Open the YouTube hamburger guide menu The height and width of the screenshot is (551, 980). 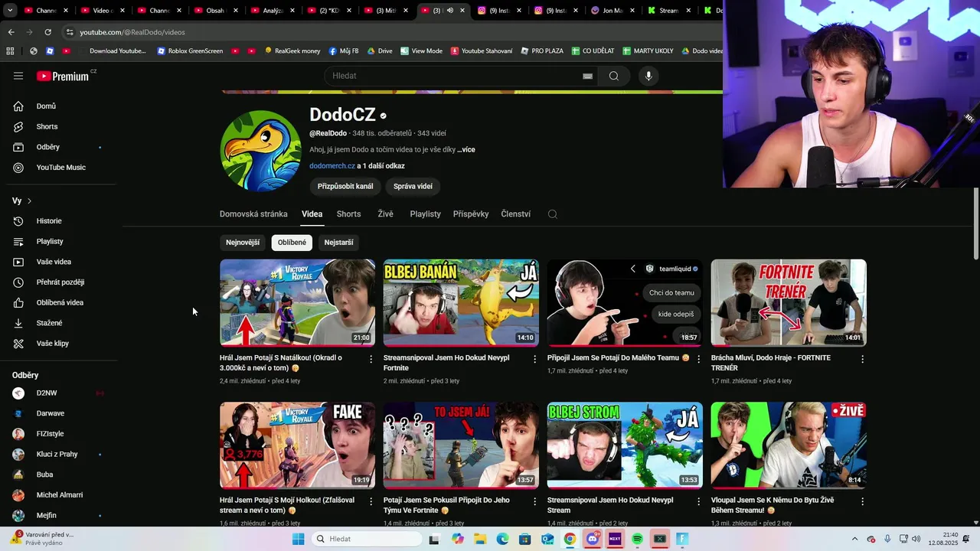coord(18,76)
